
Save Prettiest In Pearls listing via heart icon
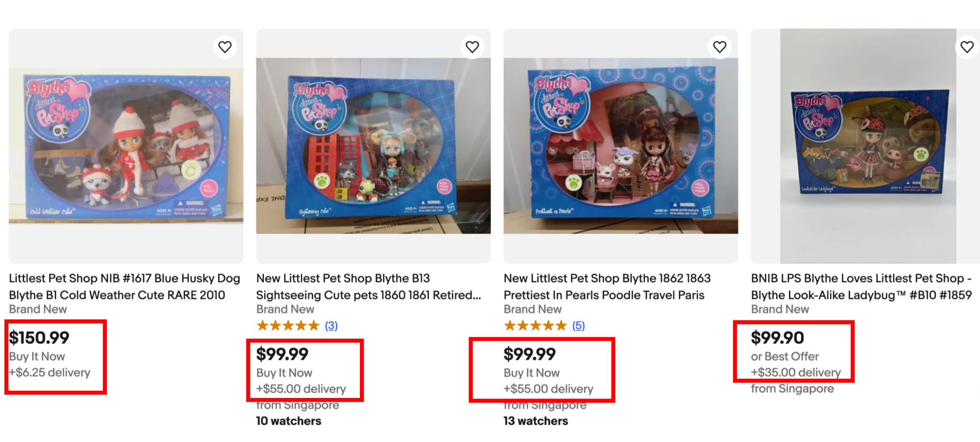[x=720, y=46]
